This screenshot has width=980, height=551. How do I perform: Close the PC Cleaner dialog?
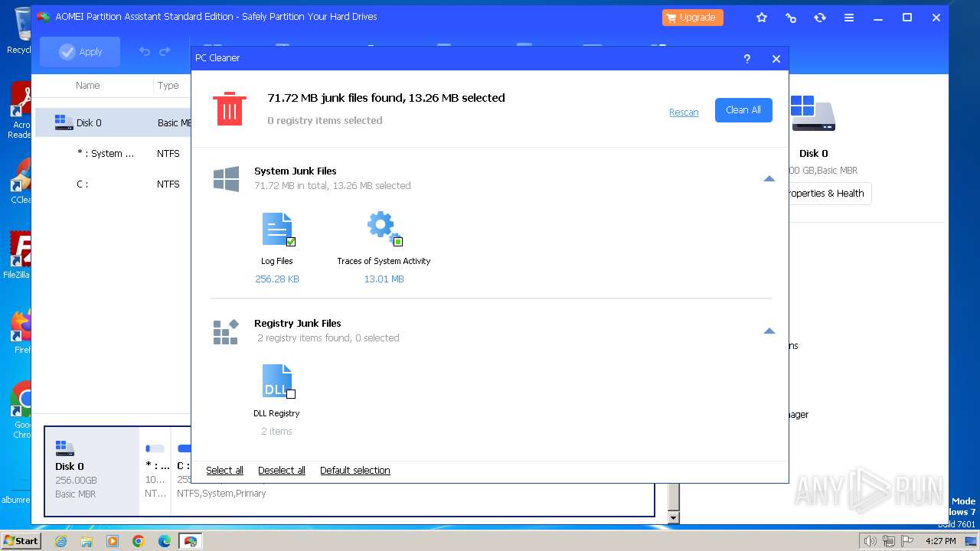776,58
